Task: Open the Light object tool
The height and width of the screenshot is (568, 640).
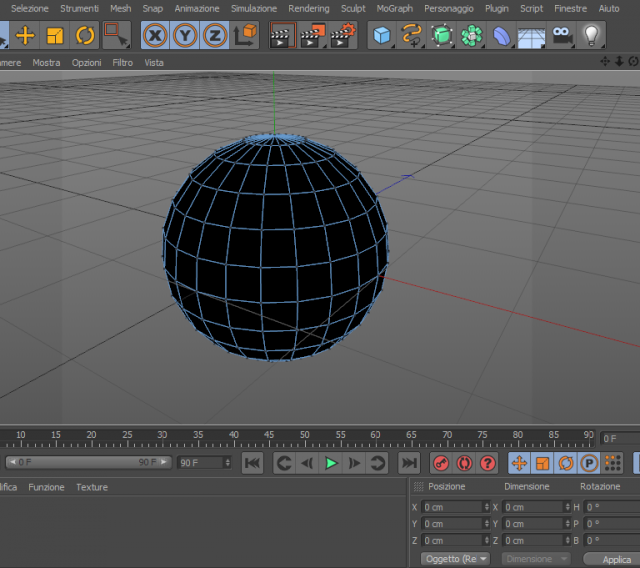Action: pyautogui.click(x=591, y=36)
